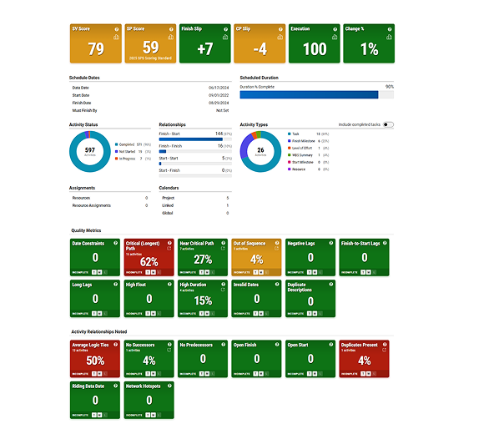Open activities list from No Successors tile
This screenshot has width=504, height=444.
[x=169, y=350]
